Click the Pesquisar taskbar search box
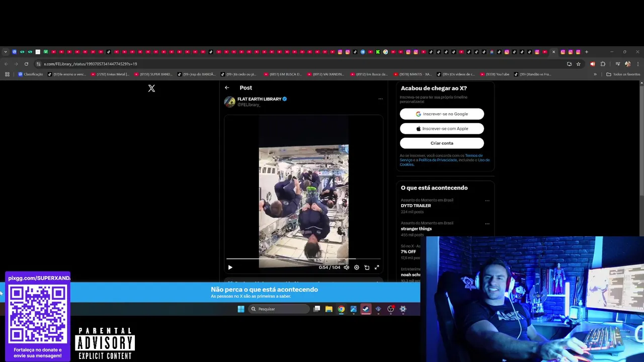 279,309
